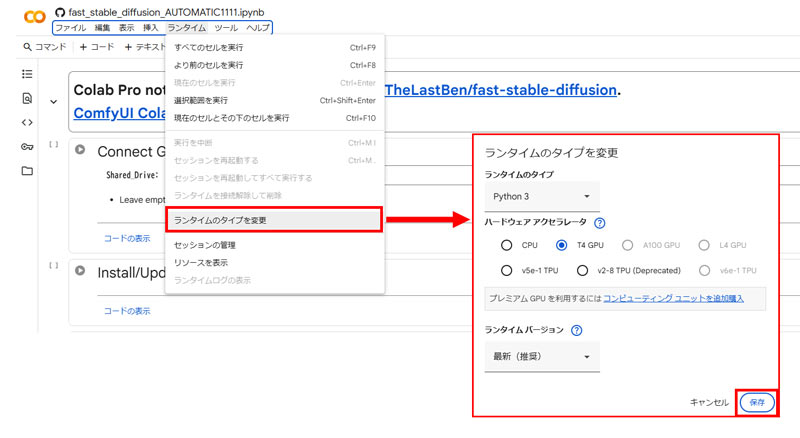Viewport: 800px width, 438px height.
Task: Open the コンピューティング ユニットを追加購入 link
Action: click(x=673, y=298)
